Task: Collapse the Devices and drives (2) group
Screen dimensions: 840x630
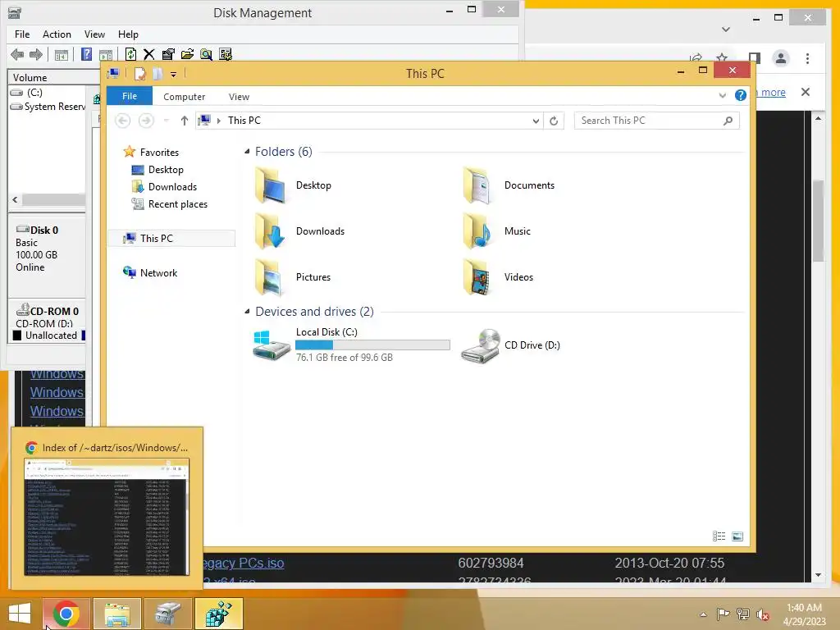Action: 247,311
